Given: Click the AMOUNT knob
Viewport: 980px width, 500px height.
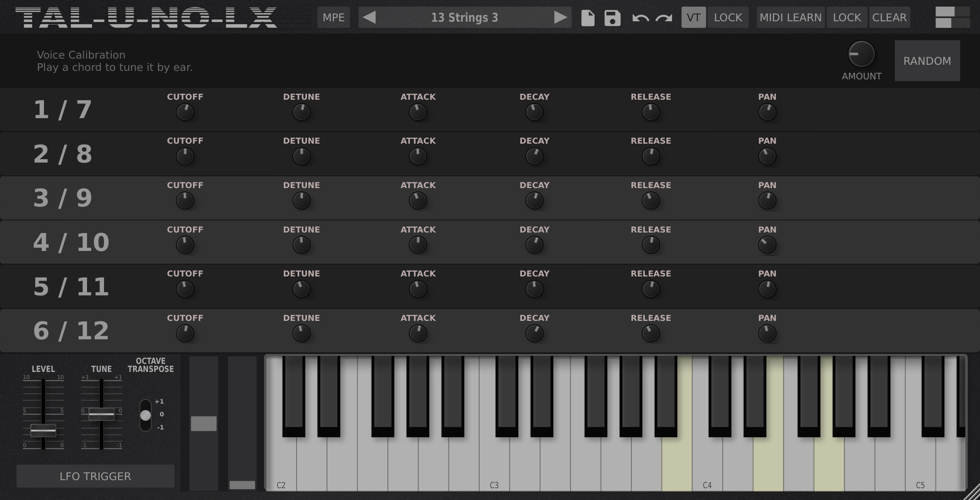Looking at the screenshot, I should [861, 54].
